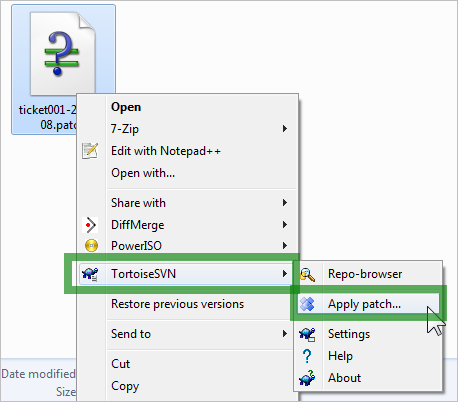The image size is (458, 402).
Task: Choose Copy from the context menu
Action: [125, 386]
